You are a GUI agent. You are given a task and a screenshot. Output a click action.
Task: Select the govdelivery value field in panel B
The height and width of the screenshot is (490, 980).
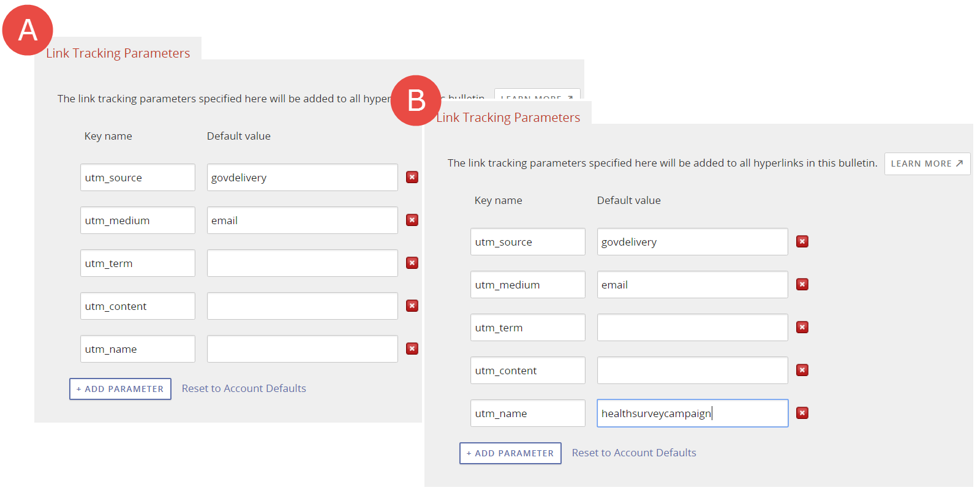(692, 242)
